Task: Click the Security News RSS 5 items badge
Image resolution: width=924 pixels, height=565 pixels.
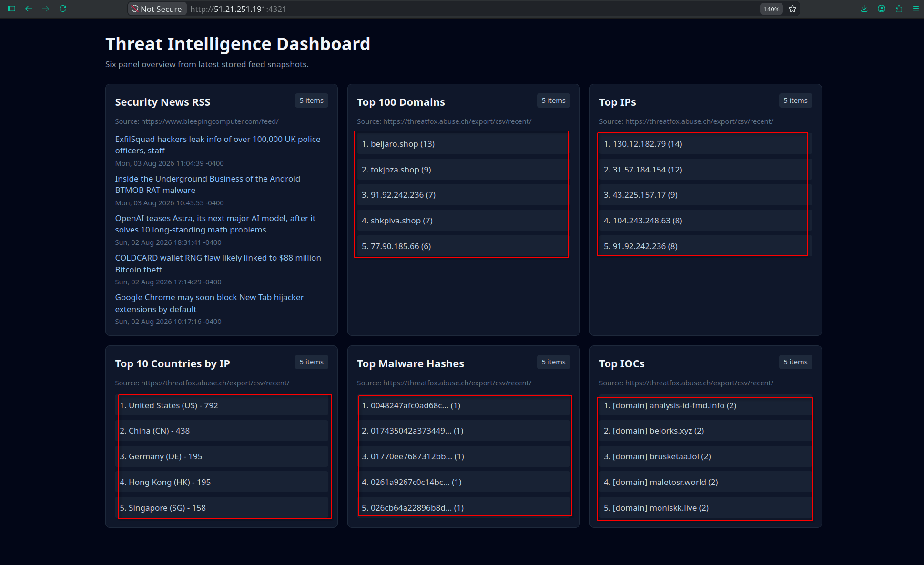Action: coord(312,101)
